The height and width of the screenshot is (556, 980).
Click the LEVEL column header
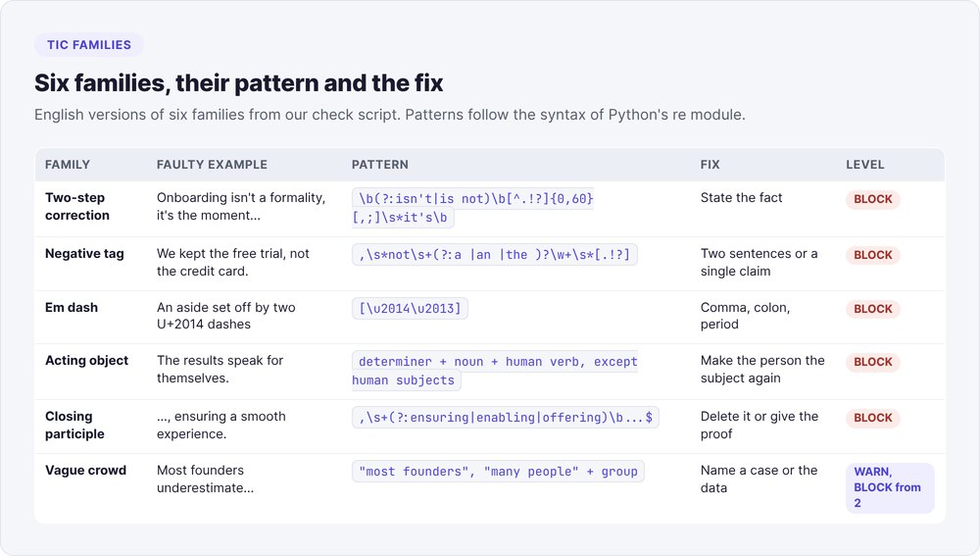click(865, 165)
